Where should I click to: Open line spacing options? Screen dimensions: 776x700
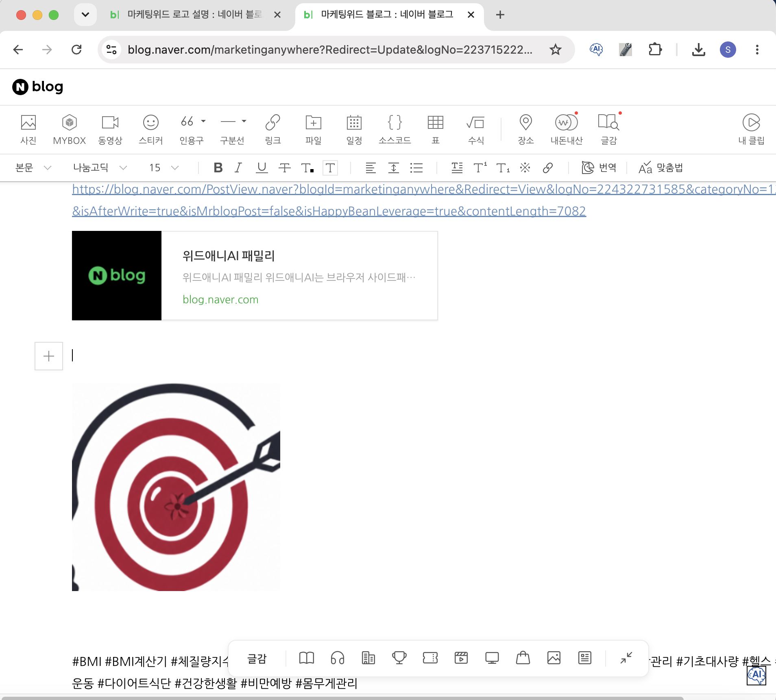394,167
